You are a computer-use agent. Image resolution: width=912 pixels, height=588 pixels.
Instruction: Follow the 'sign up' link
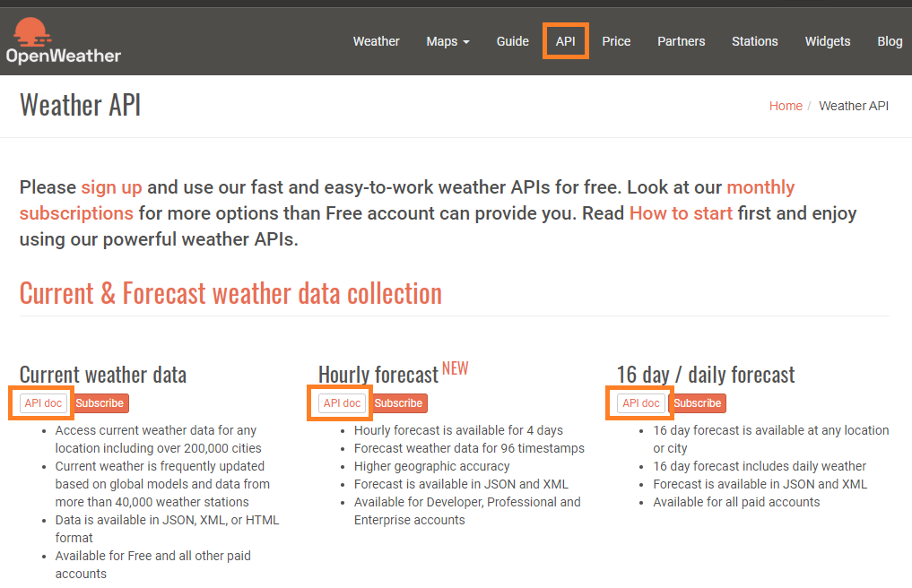(112, 187)
